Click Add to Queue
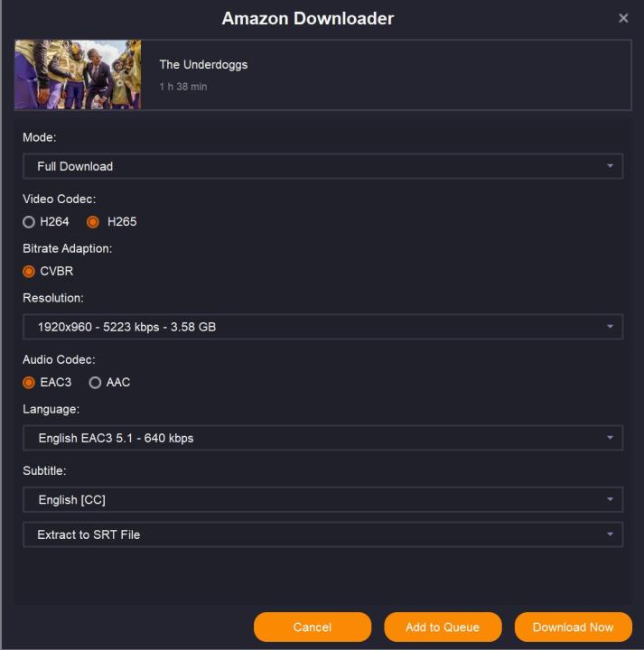Viewport: 644px width, 650px height. (443, 627)
